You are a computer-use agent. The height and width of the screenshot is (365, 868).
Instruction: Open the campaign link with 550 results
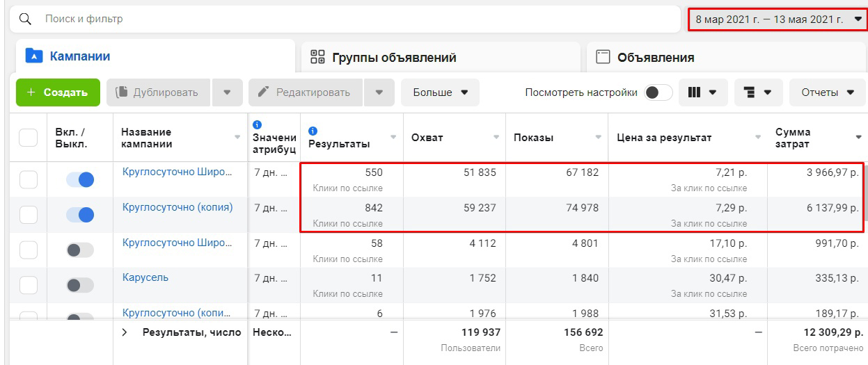coord(177,172)
